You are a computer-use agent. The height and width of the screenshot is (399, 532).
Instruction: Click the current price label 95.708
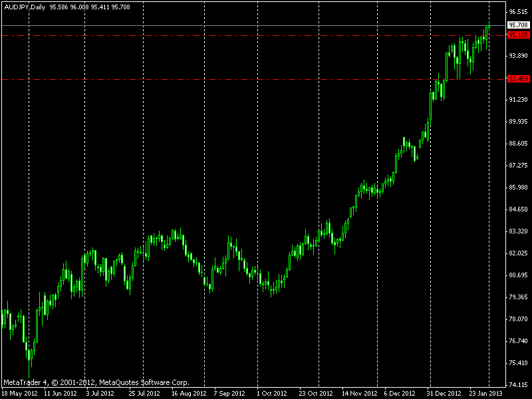coord(517,25)
